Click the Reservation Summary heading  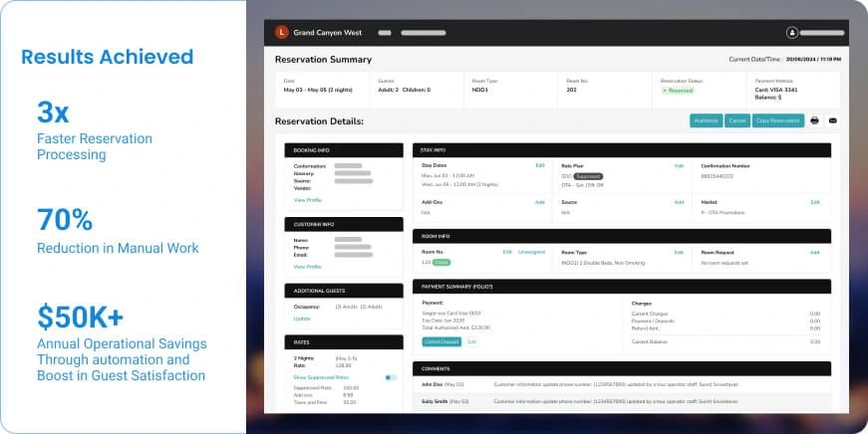[323, 60]
